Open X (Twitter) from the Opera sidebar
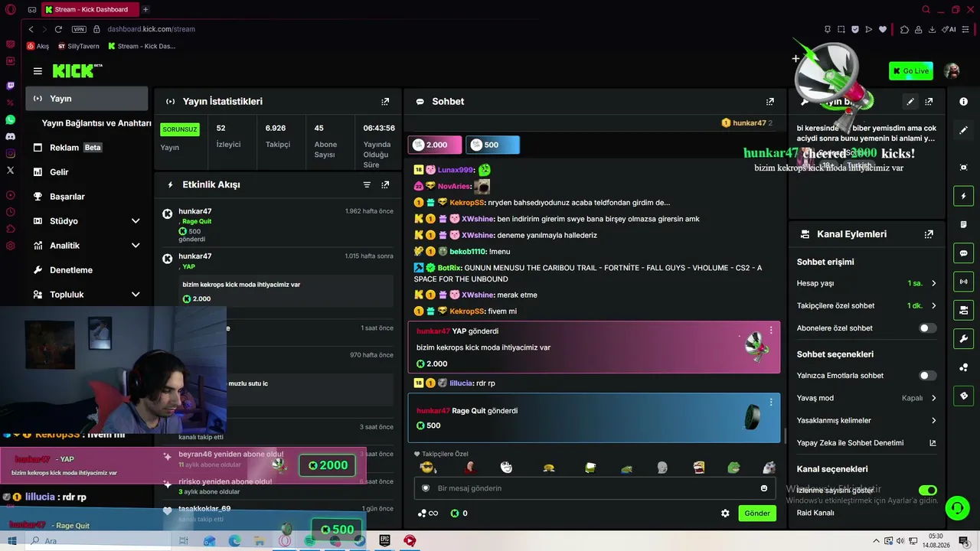This screenshot has width=980, height=551. coord(10,170)
